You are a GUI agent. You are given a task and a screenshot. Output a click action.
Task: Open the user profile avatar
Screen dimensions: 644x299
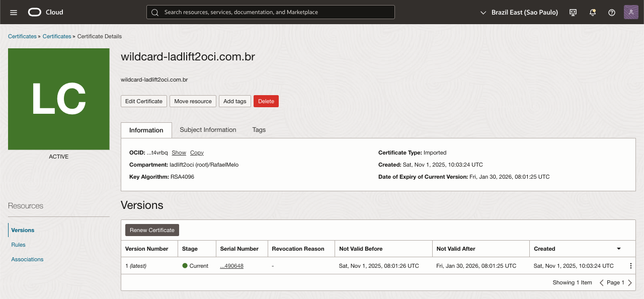[631, 12]
